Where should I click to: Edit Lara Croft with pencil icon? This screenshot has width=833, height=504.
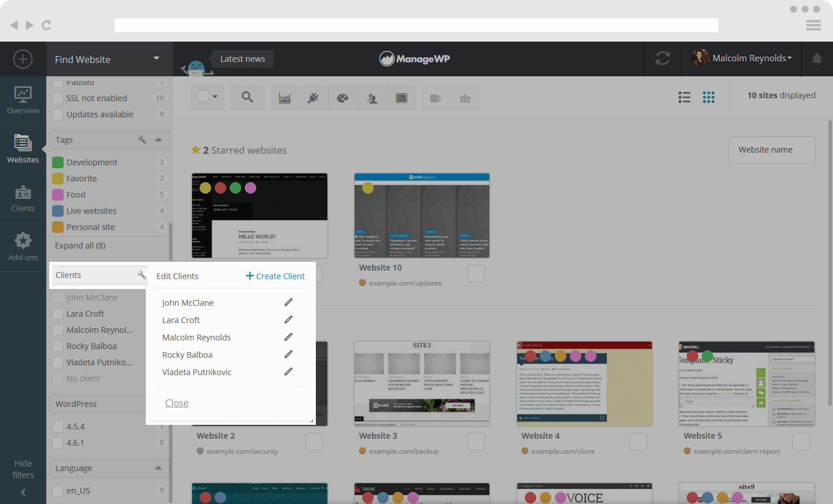pyautogui.click(x=288, y=320)
